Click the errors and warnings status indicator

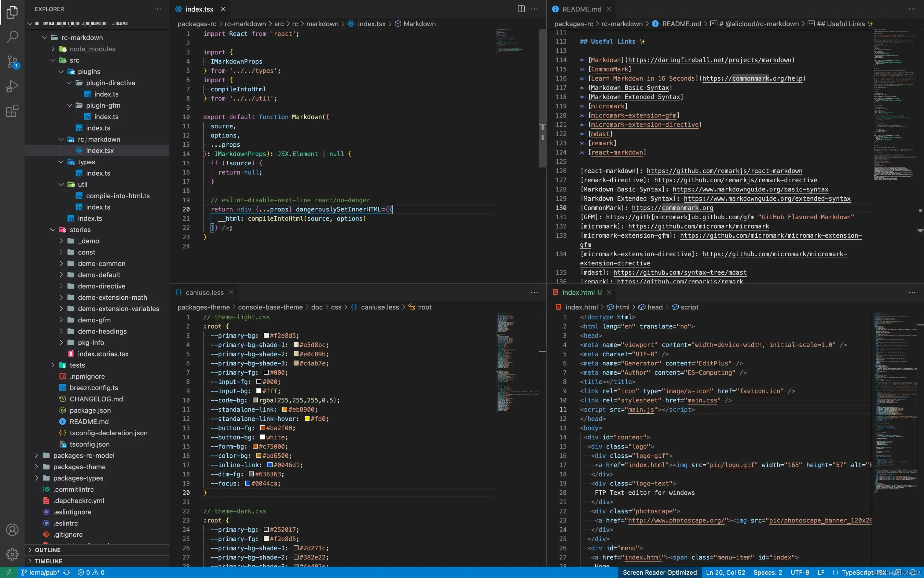click(91, 572)
